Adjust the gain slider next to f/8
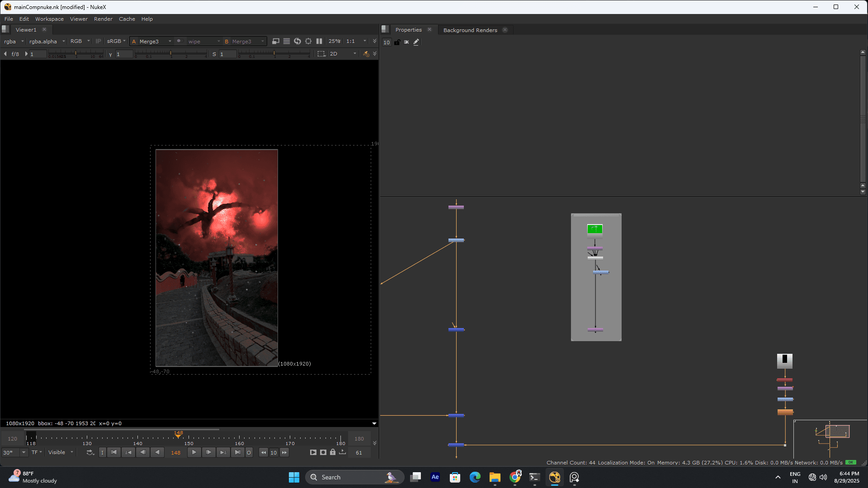868x488 pixels. click(x=76, y=54)
